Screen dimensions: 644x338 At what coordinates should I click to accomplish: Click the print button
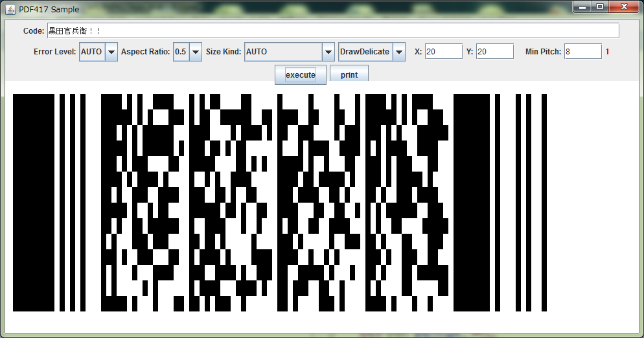(x=349, y=74)
